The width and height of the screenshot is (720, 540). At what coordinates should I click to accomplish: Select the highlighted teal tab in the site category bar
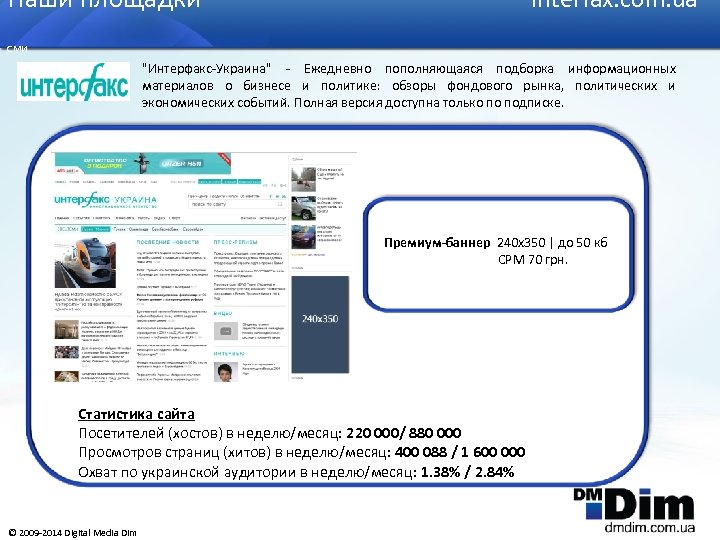pyautogui.click(x=95, y=229)
